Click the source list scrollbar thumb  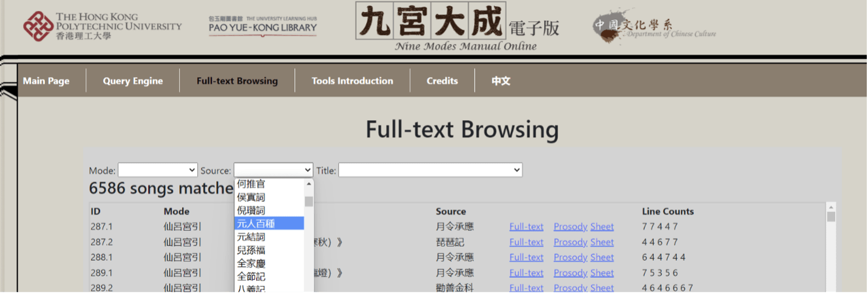click(309, 201)
